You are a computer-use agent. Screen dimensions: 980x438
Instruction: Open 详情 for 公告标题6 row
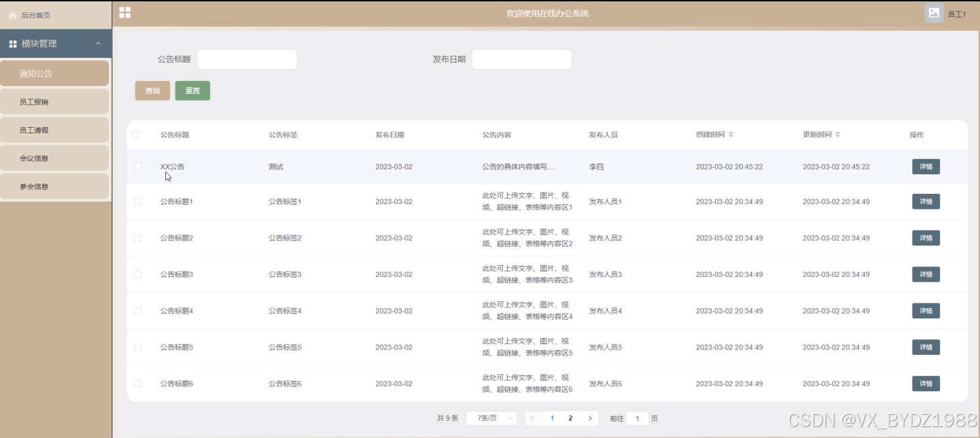[x=926, y=384]
